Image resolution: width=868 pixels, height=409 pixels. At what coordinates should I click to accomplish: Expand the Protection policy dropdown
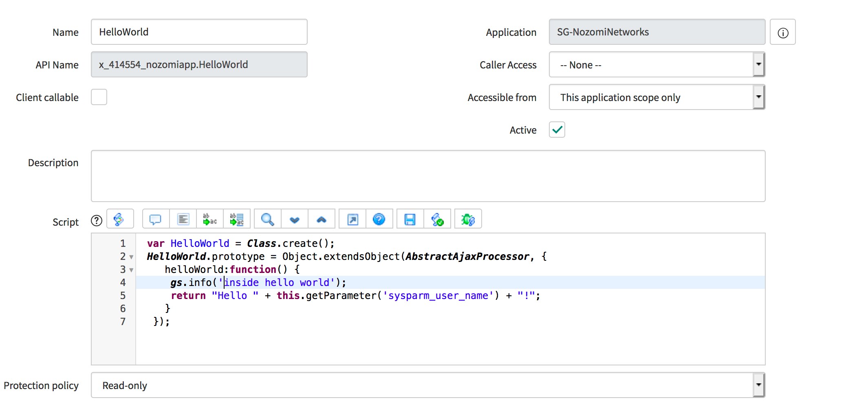coord(428,385)
